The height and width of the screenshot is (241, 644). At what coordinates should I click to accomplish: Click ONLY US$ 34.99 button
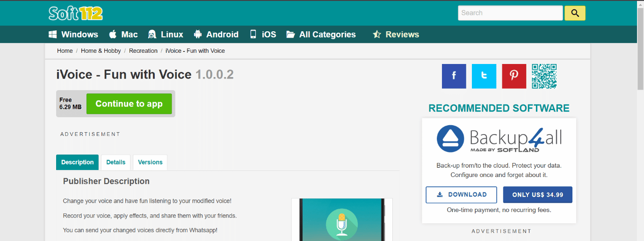(538, 195)
